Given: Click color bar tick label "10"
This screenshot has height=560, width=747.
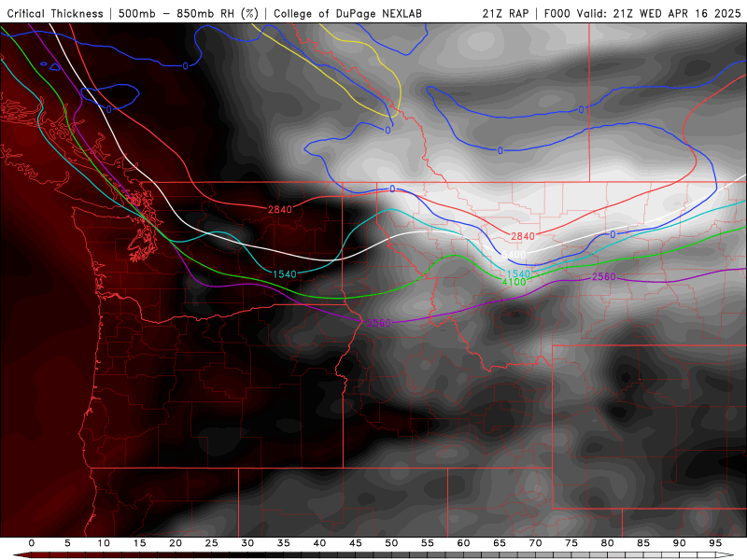Looking at the screenshot, I should coord(104,543).
